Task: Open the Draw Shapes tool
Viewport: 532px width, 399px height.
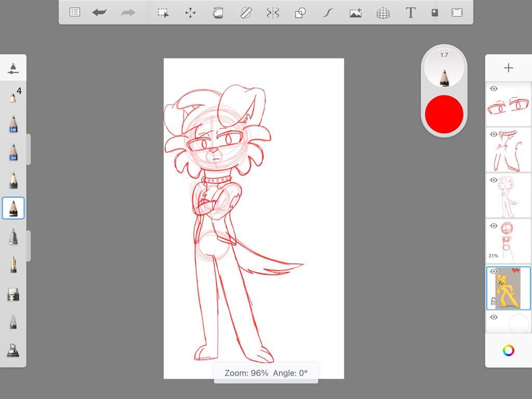Action: coord(300,12)
